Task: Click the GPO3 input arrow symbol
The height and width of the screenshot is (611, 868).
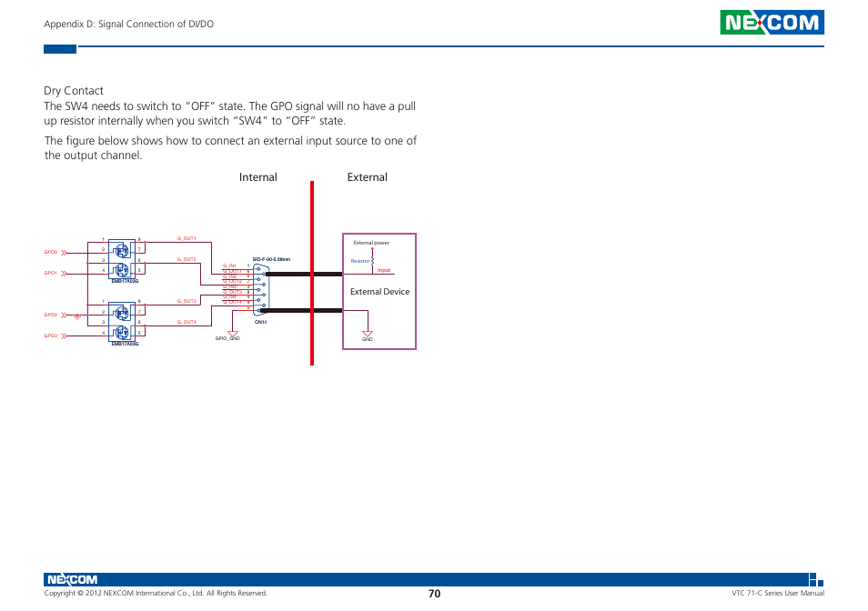Action: (65, 336)
